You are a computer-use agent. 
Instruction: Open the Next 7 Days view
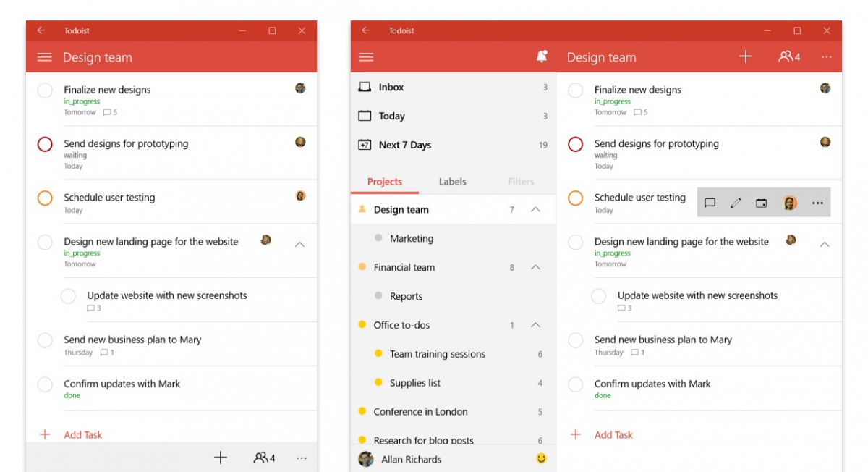coord(405,145)
